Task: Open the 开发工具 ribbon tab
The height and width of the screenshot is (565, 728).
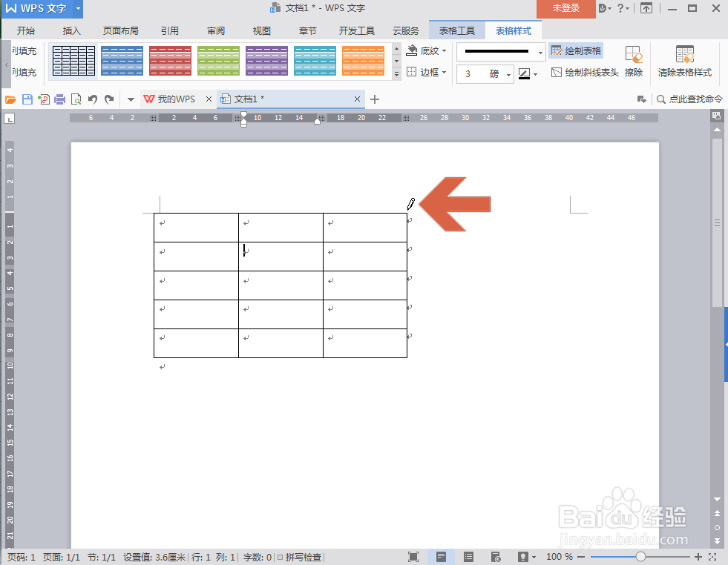Action: tap(356, 30)
